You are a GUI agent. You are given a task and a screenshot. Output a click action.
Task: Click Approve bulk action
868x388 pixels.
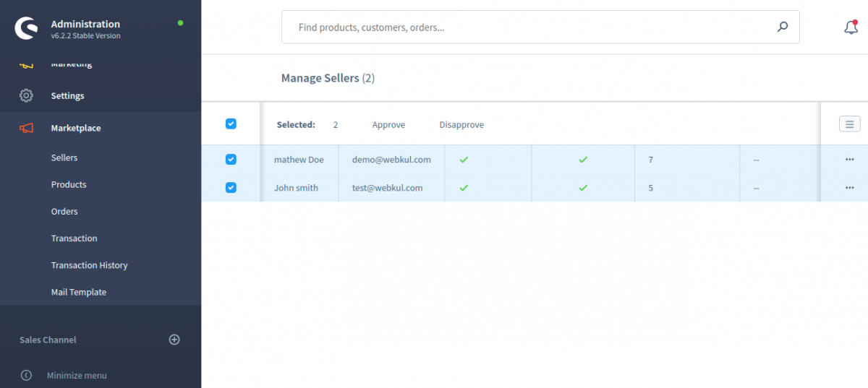pos(388,125)
